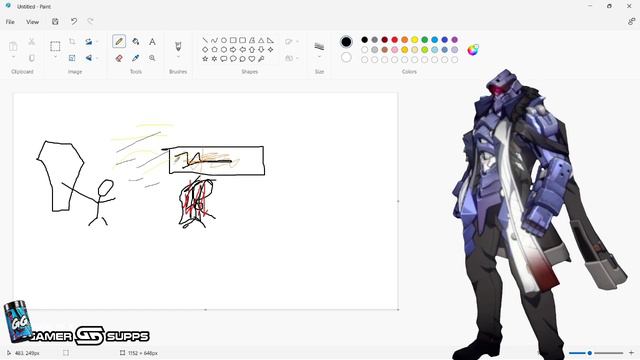Screen dimensions: 640x360
Task: Pick the Five-point star shape
Action: [x=205, y=59]
